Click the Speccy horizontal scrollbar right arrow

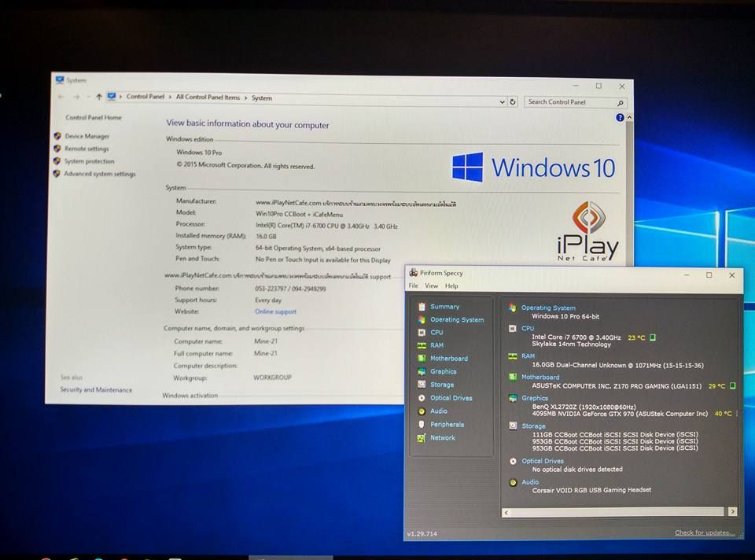coord(732,512)
